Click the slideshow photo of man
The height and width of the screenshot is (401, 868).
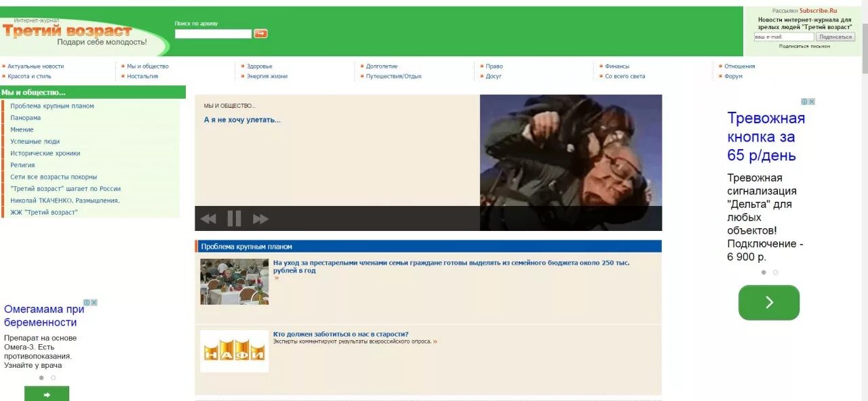point(571,163)
